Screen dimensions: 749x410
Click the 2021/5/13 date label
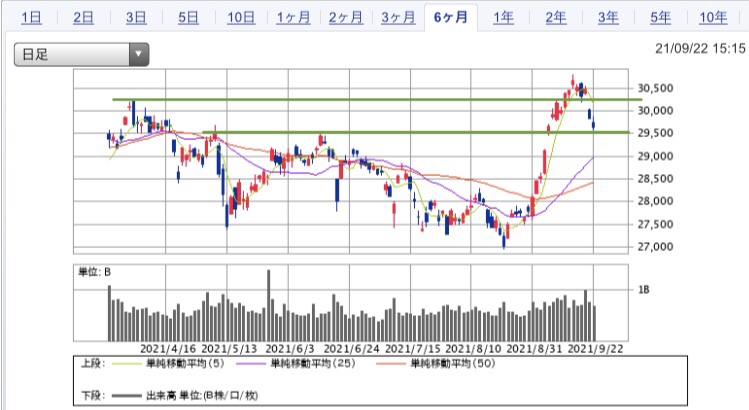point(229,348)
